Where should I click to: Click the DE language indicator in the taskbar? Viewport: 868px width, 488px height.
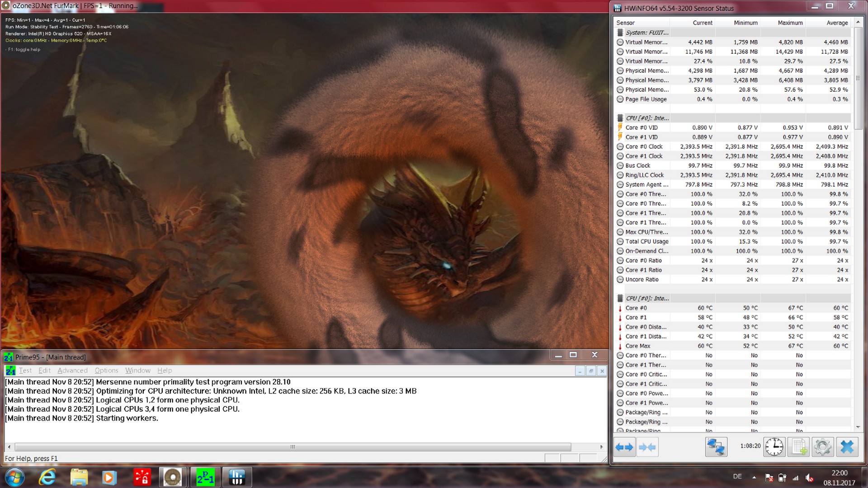(x=737, y=476)
